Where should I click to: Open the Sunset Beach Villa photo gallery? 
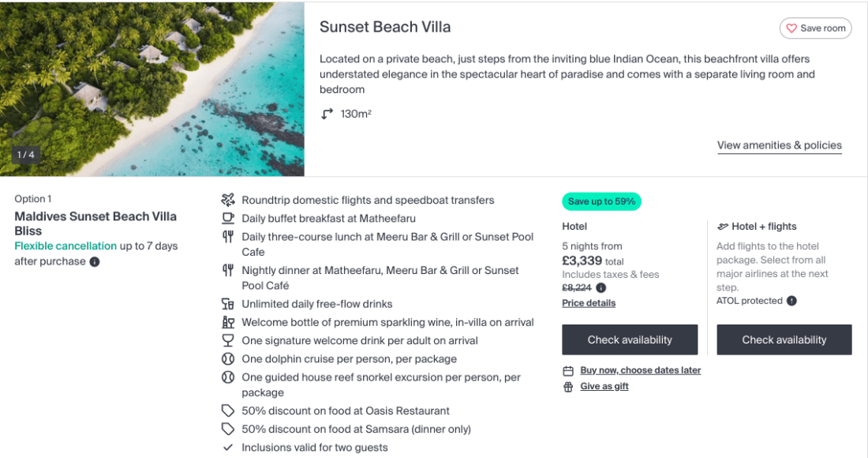click(x=152, y=88)
